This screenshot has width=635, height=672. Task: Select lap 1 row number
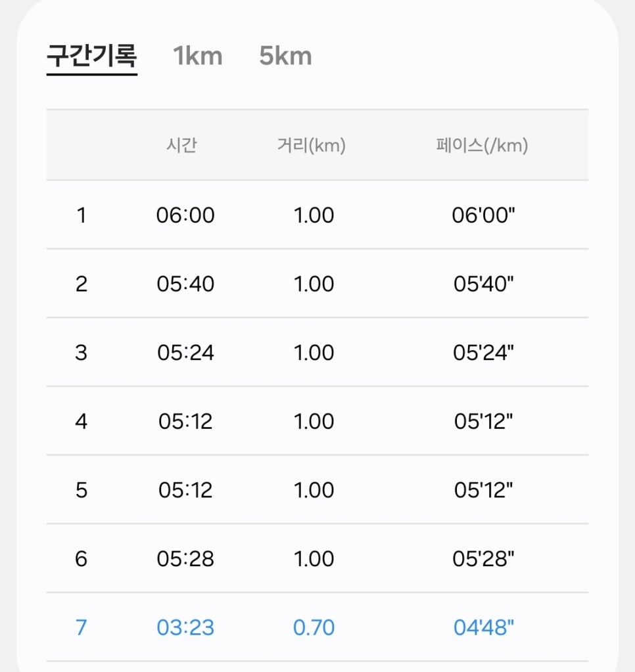coord(81,215)
